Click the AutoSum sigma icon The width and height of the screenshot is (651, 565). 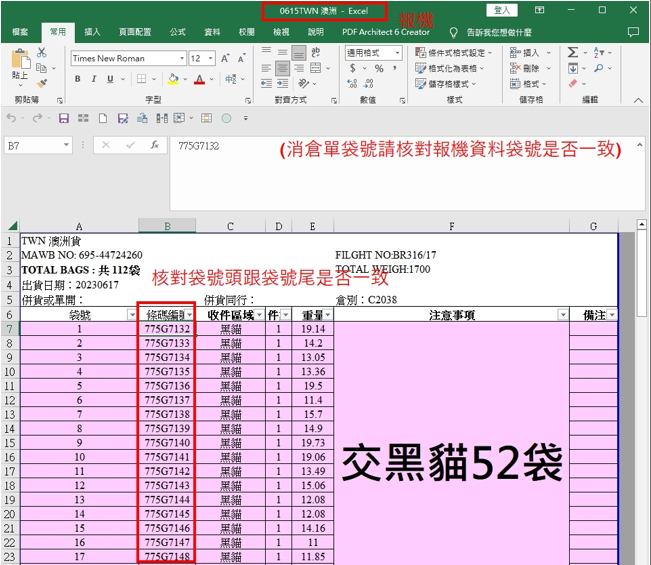point(573,53)
